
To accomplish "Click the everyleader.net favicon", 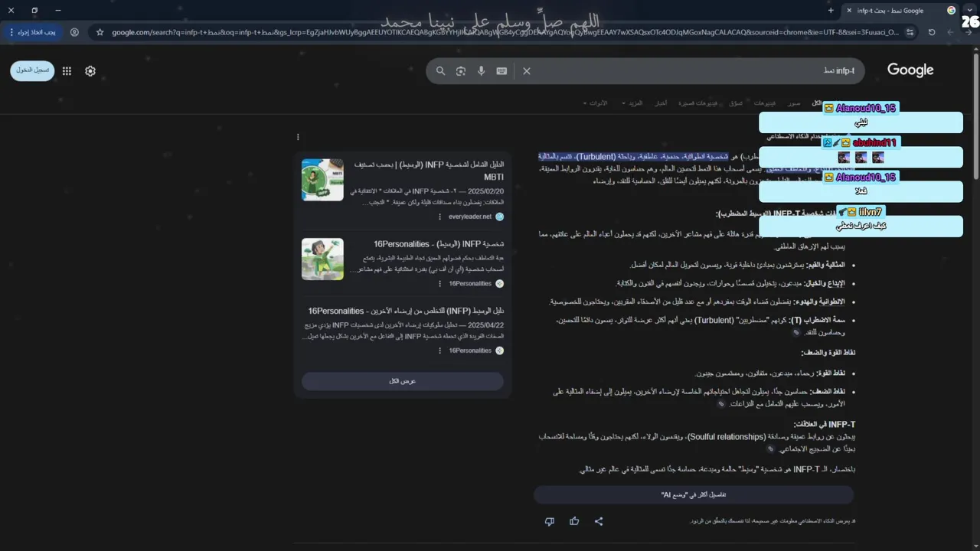I will (x=499, y=217).
